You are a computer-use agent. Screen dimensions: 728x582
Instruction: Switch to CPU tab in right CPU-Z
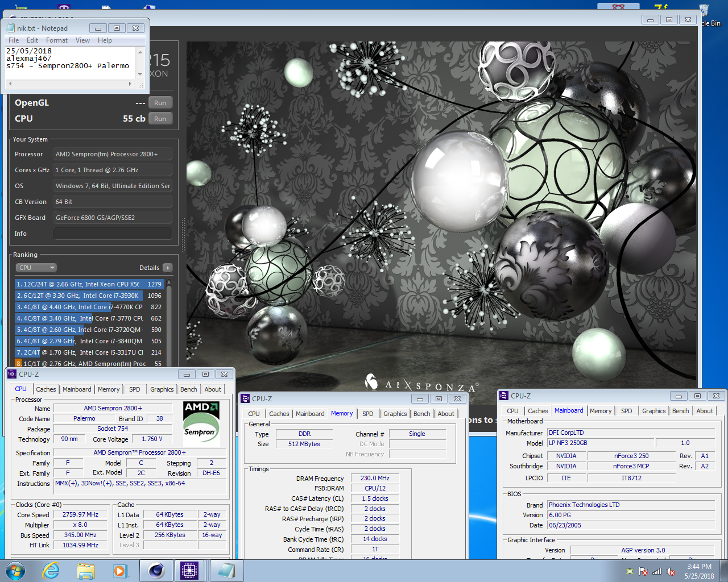(x=513, y=411)
